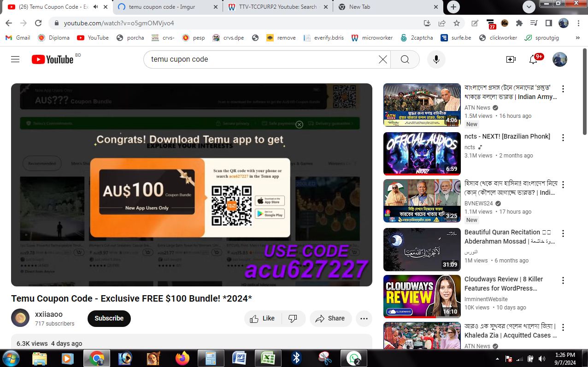The height and width of the screenshot is (367, 588).
Task: Open Windows Start menu
Action: tap(11, 358)
